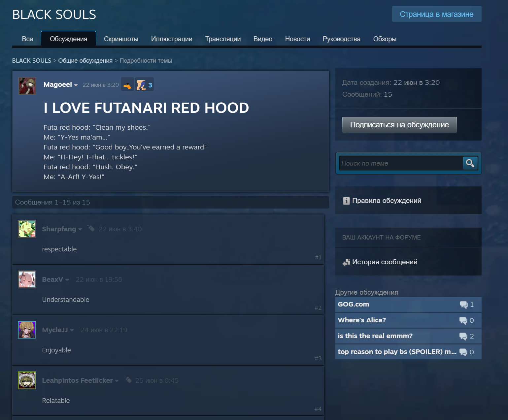Go to the Руководства tab
This screenshot has height=420, width=508.
click(x=342, y=39)
